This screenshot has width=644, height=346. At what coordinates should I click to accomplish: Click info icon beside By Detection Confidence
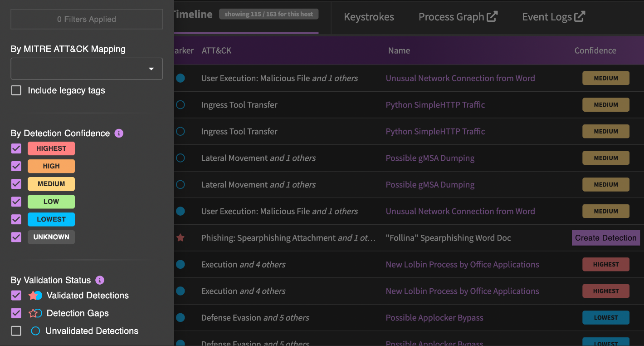pos(119,133)
